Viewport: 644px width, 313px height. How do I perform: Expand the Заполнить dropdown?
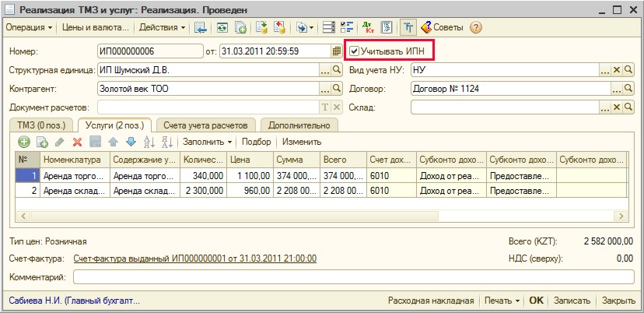pos(208,142)
